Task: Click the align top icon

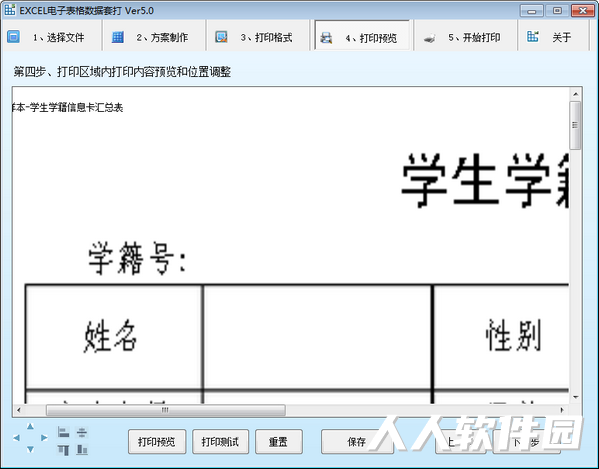Action: click(63, 450)
